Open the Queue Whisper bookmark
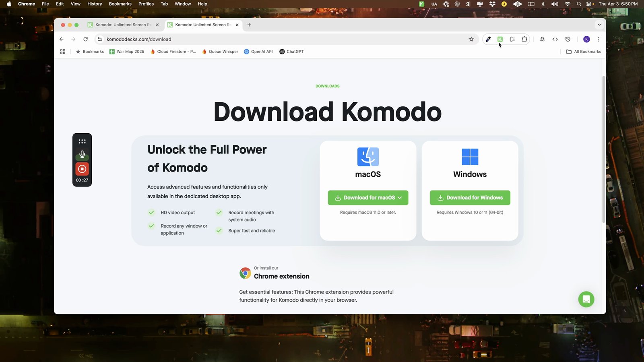 tap(220, 52)
